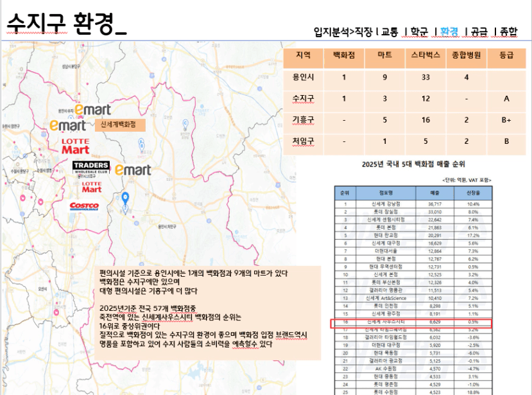
Task: Open the 학군 section in navigation
Action: [x=419, y=32]
